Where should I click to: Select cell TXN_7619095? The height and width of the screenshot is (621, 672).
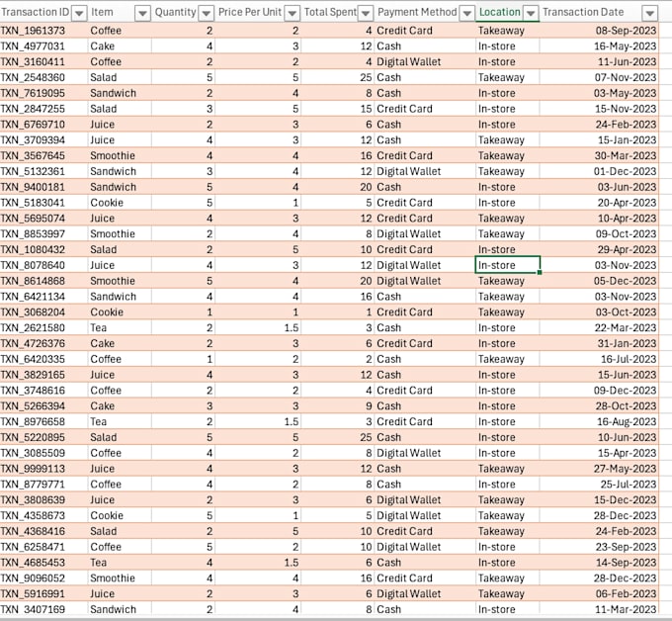pos(43,93)
